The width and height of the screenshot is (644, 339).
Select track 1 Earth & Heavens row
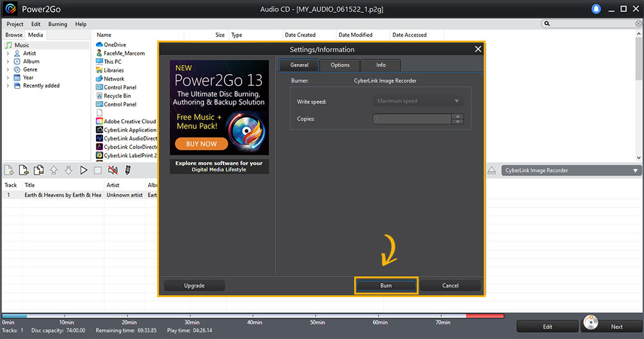click(80, 195)
